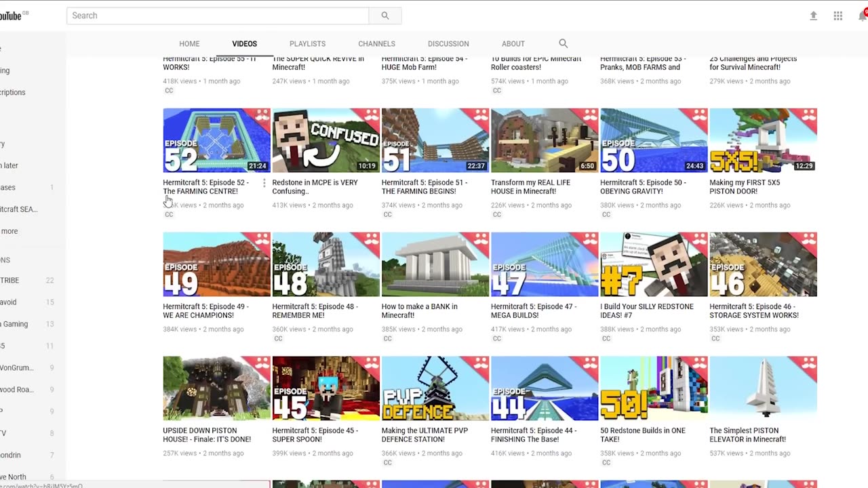Screen dimensions: 868x488
Task: Click title Hermitcraft 5: Episode 51 - THE FARMING BEGINS
Action: point(425,187)
